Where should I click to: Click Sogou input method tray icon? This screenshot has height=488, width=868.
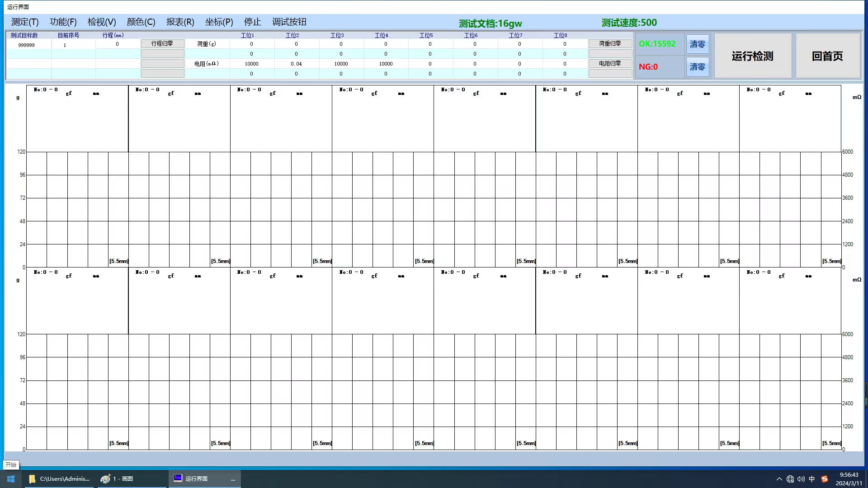825,479
